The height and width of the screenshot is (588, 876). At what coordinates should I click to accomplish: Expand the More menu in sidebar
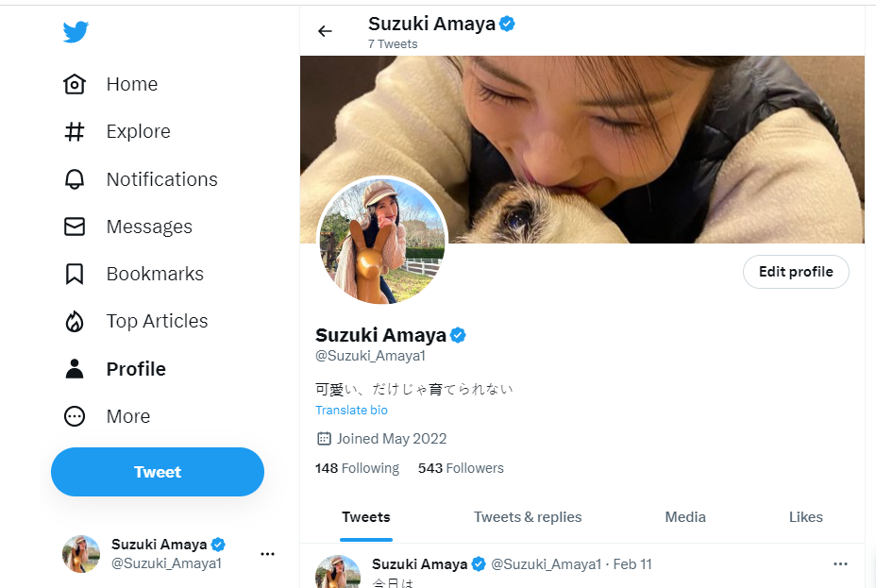75,416
